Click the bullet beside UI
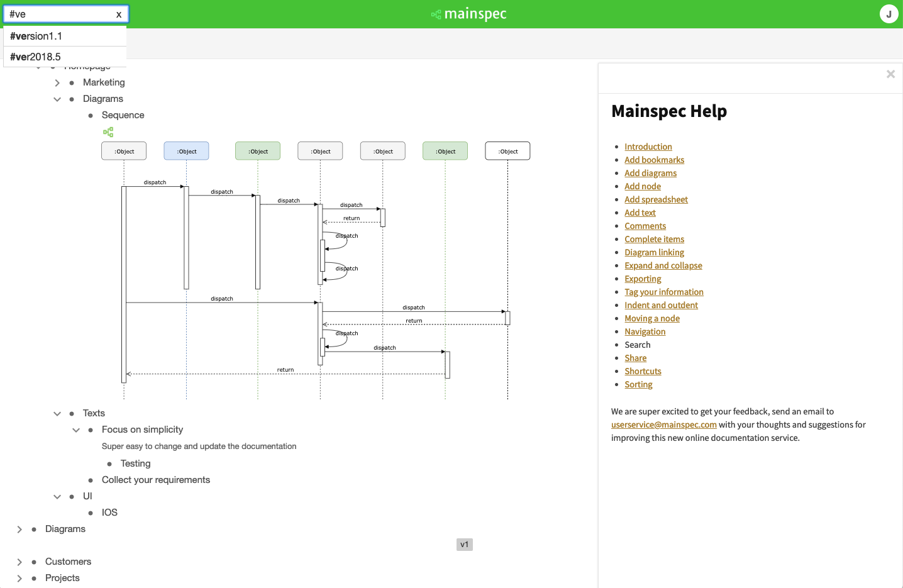The image size is (903, 588). pyautogui.click(x=72, y=496)
